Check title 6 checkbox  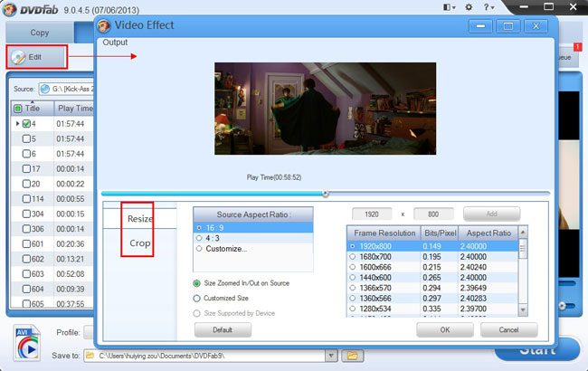[26, 154]
